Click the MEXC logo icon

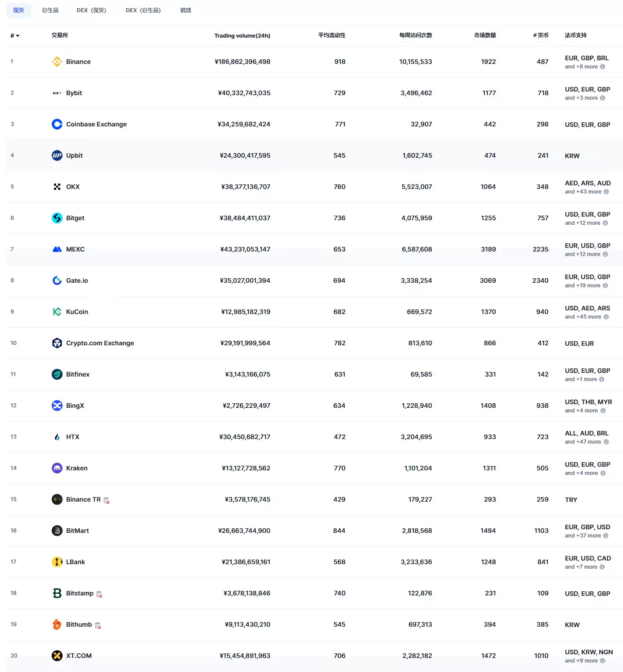pos(57,249)
